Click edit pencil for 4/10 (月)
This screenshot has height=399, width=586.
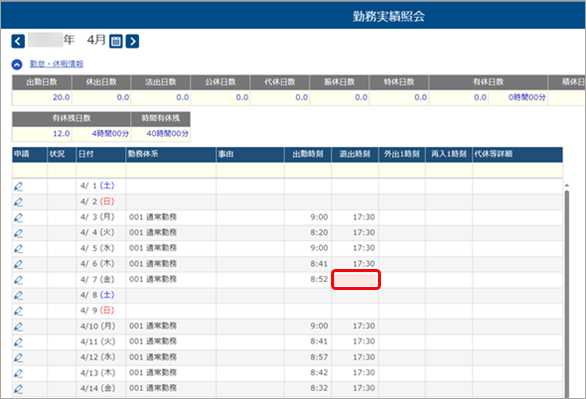point(18,327)
